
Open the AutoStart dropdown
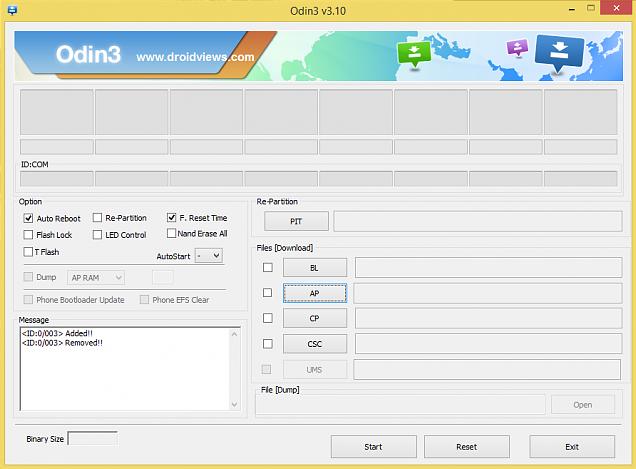209,256
